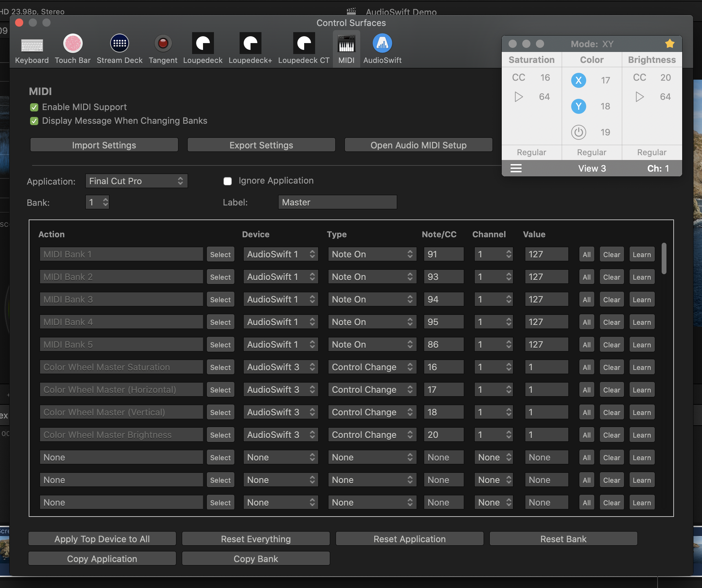This screenshot has width=702, height=588.
Task: Select the Stream Deck icon
Action: pyautogui.click(x=119, y=48)
